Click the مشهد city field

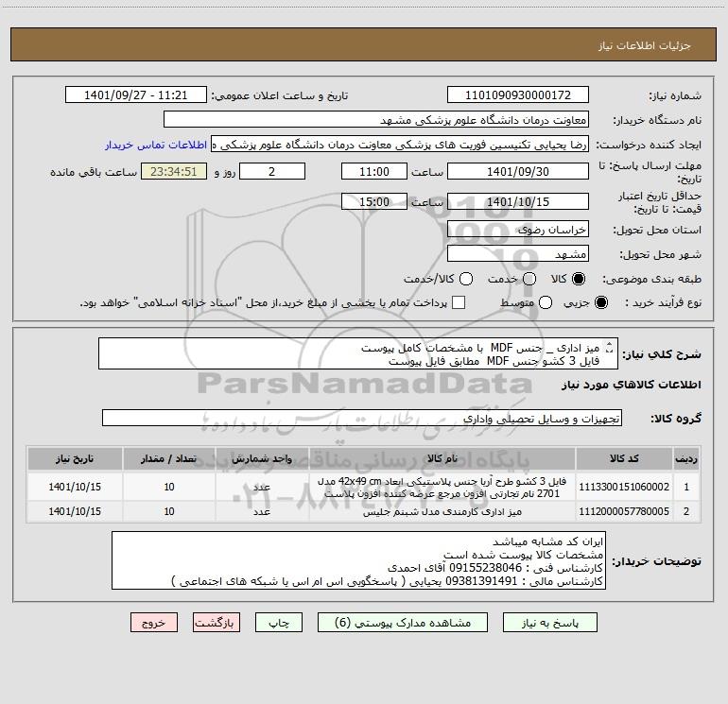[x=518, y=253]
